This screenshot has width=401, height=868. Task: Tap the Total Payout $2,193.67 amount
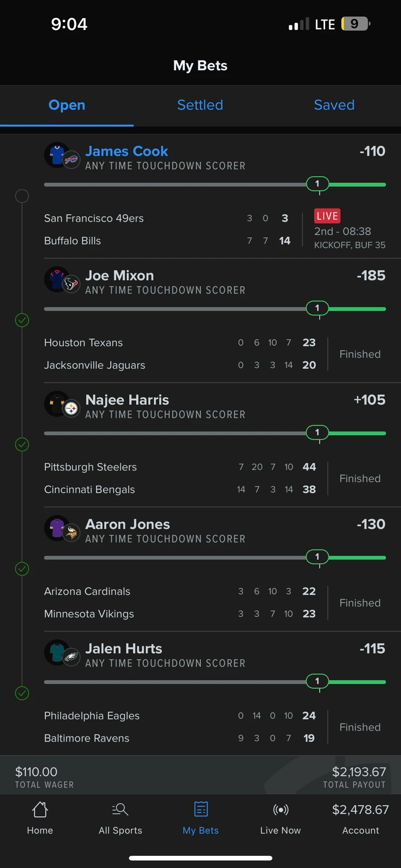359,772
